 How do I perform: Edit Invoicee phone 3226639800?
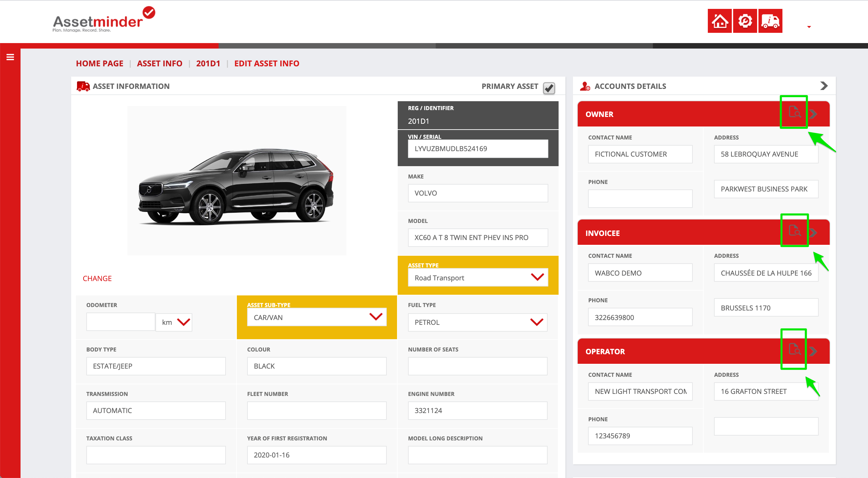(640, 317)
